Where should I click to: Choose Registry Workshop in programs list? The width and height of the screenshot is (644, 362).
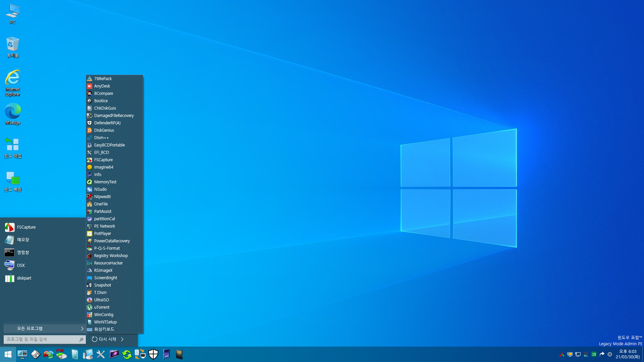pos(115,256)
